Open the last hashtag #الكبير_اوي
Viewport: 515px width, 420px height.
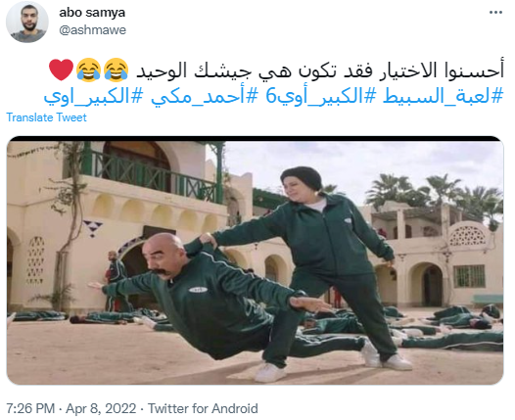[x=94, y=97]
